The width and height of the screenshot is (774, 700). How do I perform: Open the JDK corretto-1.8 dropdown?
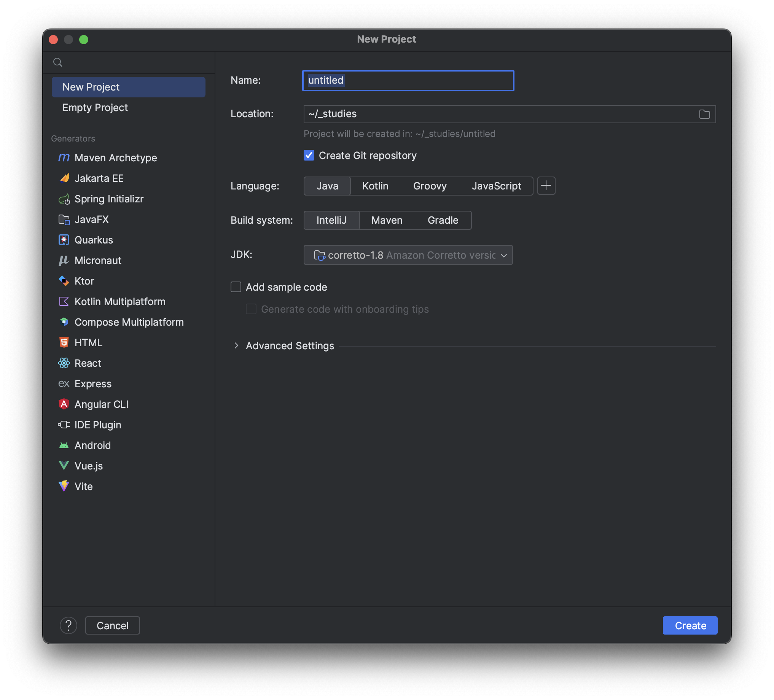[408, 255]
